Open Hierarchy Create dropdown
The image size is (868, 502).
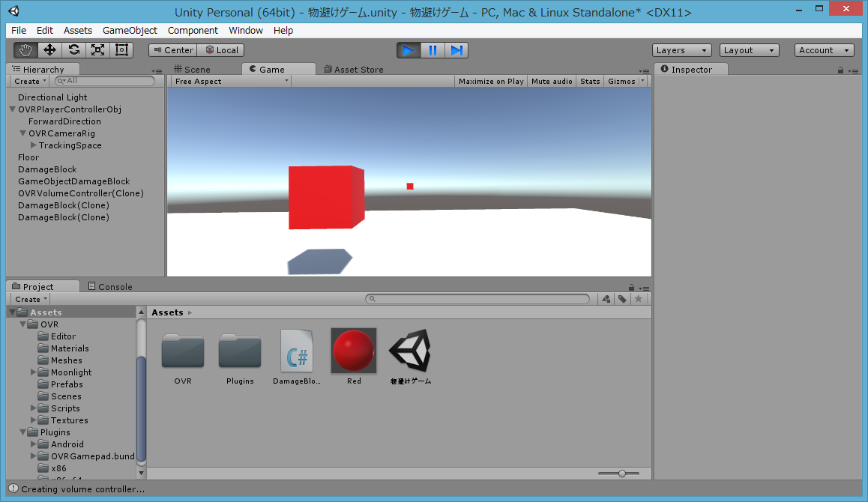click(x=30, y=82)
